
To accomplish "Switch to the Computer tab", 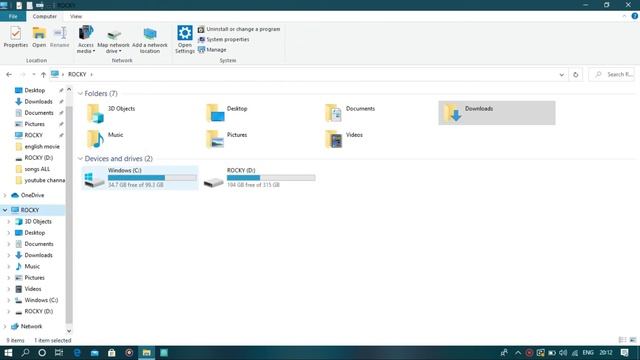I will (44, 16).
